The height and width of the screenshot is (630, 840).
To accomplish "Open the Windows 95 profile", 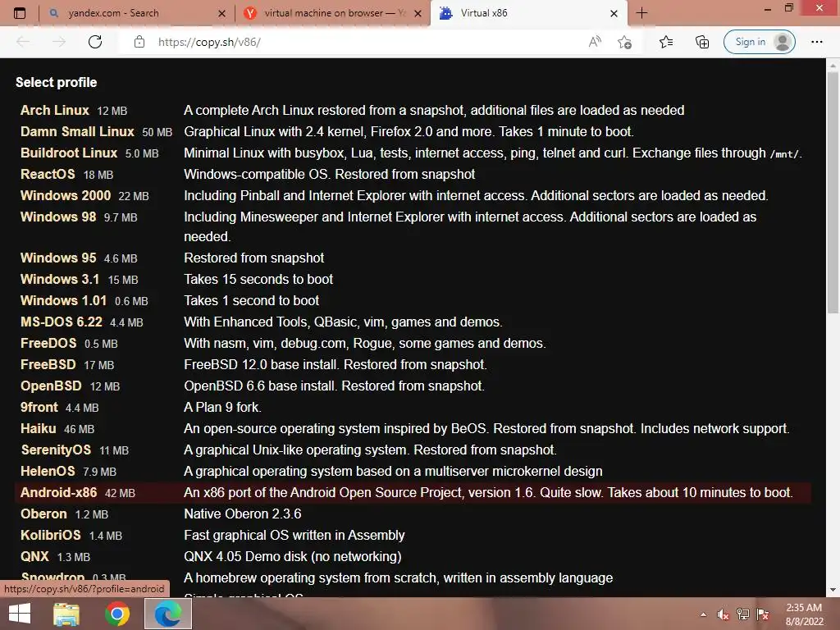I will (x=58, y=258).
